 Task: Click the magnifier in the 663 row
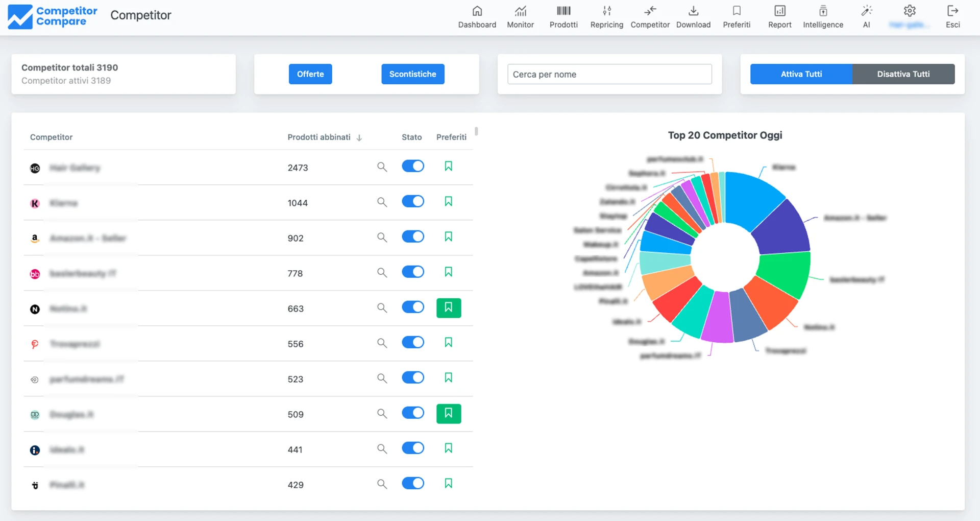point(382,308)
